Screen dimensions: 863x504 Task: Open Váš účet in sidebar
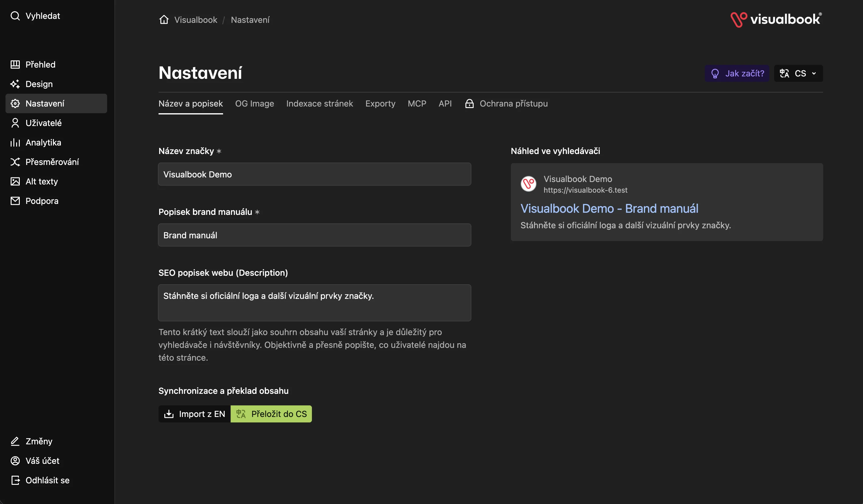[x=56, y=461]
